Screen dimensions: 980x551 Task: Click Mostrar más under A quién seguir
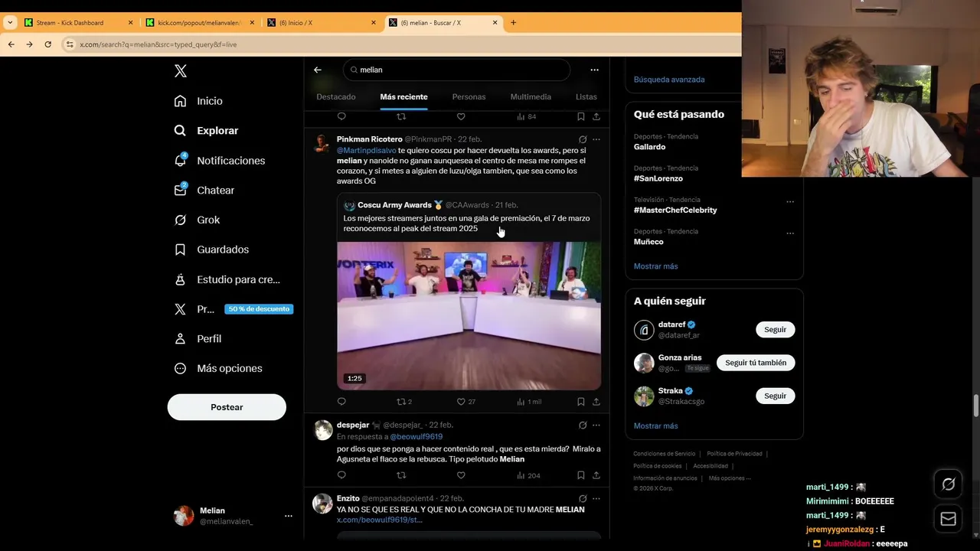(x=655, y=426)
